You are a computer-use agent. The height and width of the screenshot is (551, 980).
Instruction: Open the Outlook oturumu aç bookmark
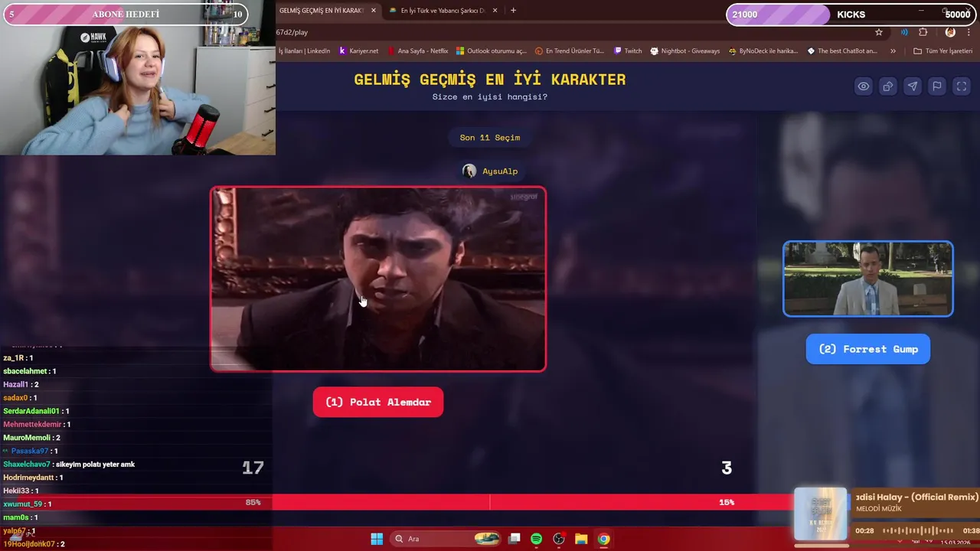492,51
